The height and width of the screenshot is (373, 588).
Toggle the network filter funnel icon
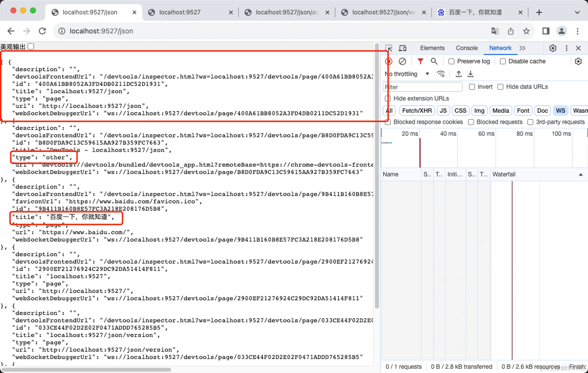pos(420,61)
